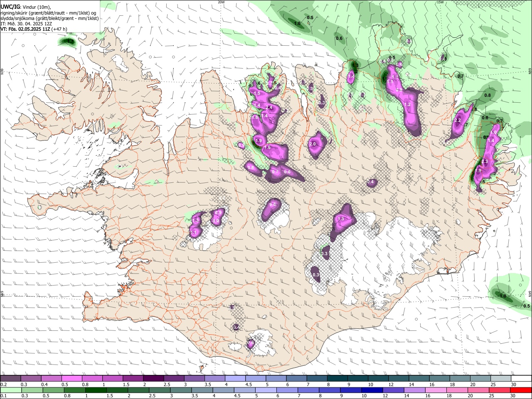This screenshot has width=532, height=399.
Task: Click the '1.2' snowfall value in the northeast
Action: click(x=407, y=105)
